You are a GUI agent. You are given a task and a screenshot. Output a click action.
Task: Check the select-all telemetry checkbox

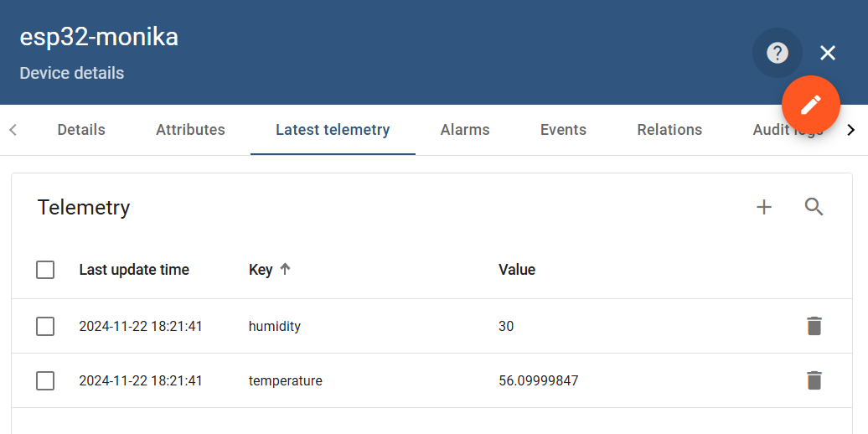pyautogui.click(x=45, y=270)
